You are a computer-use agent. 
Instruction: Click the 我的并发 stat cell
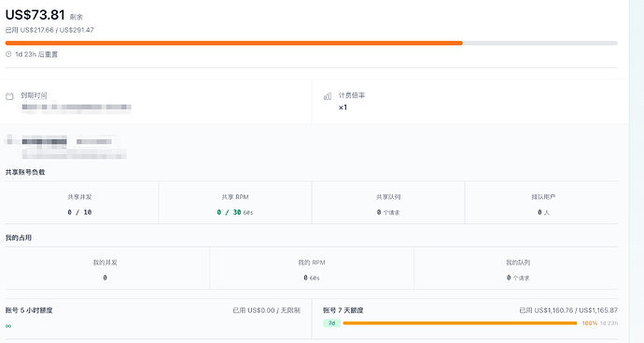[107, 268]
